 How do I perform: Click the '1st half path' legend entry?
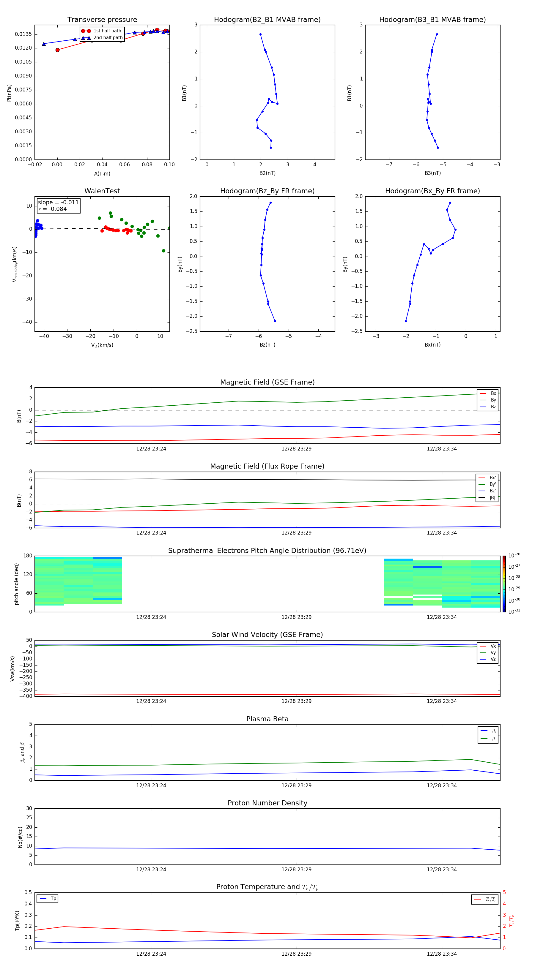[x=102, y=31]
